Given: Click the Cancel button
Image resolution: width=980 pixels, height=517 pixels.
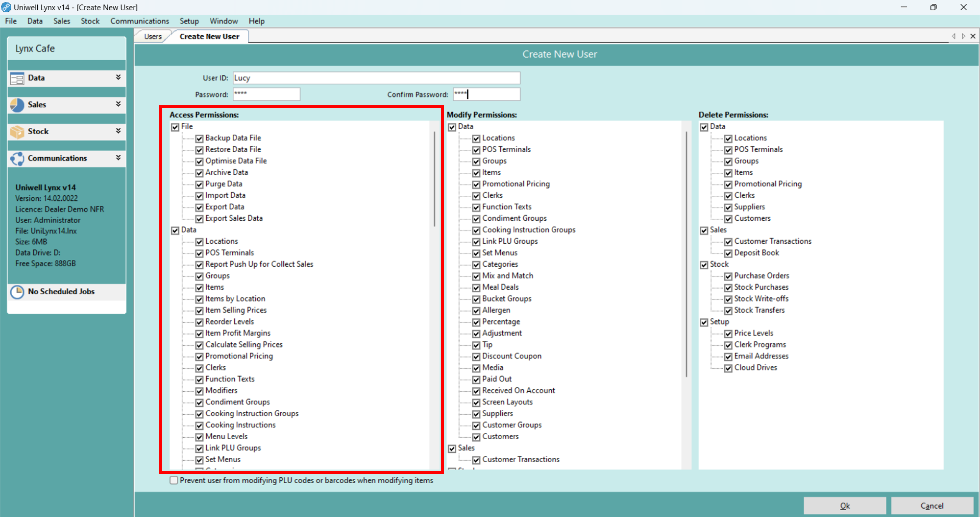Looking at the screenshot, I should coord(932,506).
